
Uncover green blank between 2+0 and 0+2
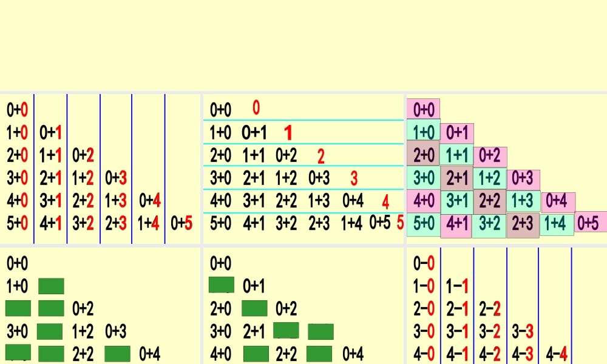click(x=254, y=309)
